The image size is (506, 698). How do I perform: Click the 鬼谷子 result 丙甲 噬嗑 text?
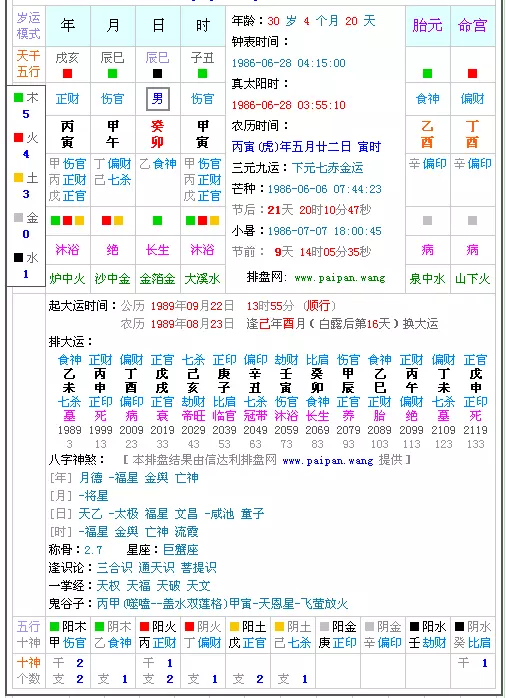click(x=222, y=604)
